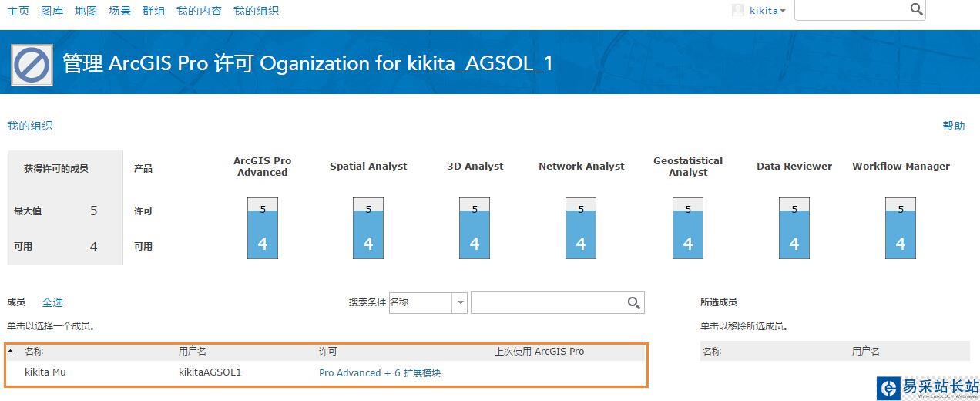This screenshot has height=401, width=980.
Task: Open the 场景 menu item
Action: click(x=120, y=11)
